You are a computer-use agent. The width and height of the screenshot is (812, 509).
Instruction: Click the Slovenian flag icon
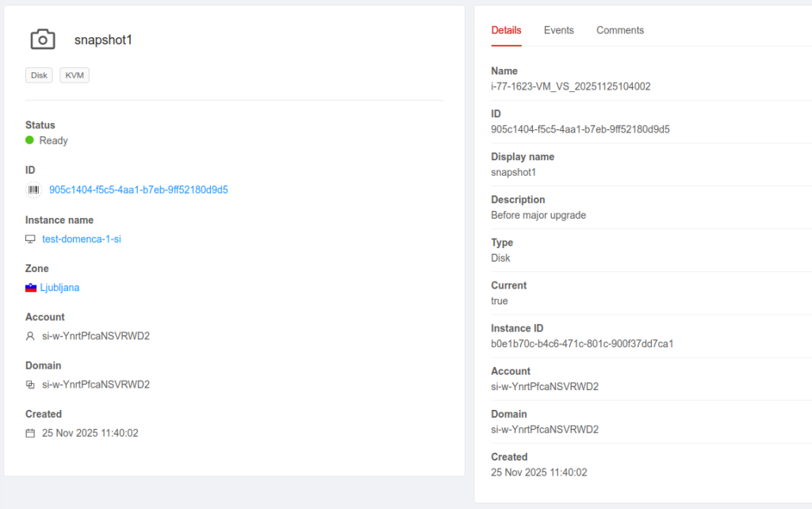pos(31,288)
